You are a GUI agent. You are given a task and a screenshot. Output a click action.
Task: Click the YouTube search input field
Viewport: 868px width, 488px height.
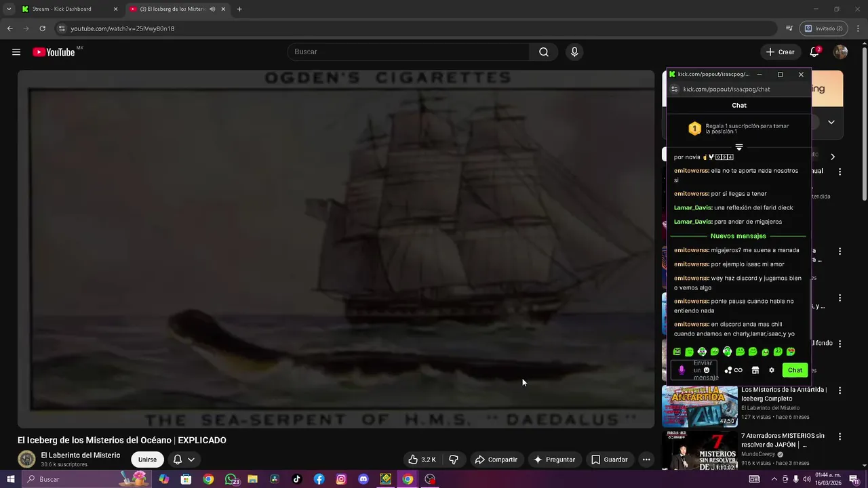coord(409,52)
